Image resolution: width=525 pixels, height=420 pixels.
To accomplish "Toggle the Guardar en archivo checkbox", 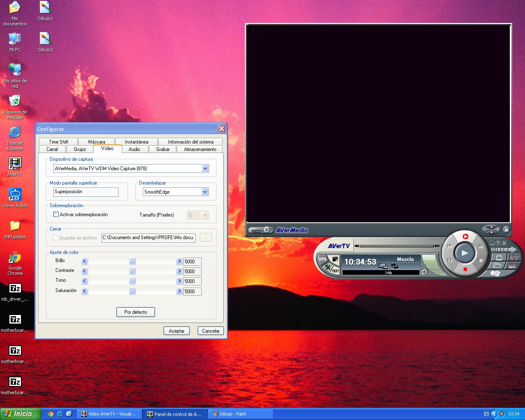I will pos(55,237).
